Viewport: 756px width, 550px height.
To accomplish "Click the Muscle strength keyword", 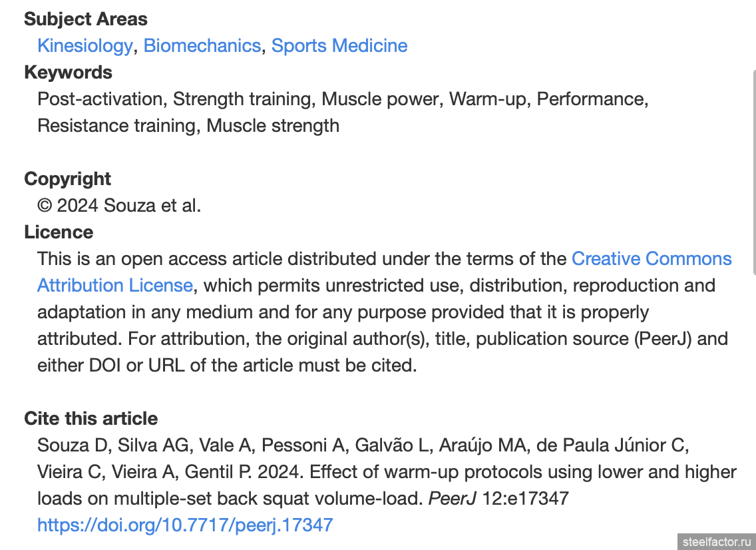I will [x=273, y=125].
